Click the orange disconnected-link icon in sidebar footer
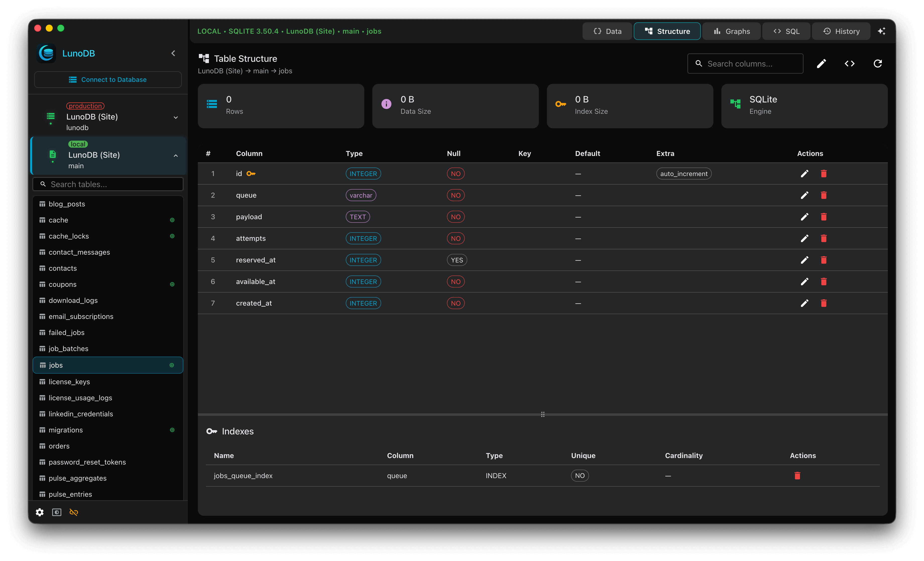 pyautogui.click(x=74, y=512)
